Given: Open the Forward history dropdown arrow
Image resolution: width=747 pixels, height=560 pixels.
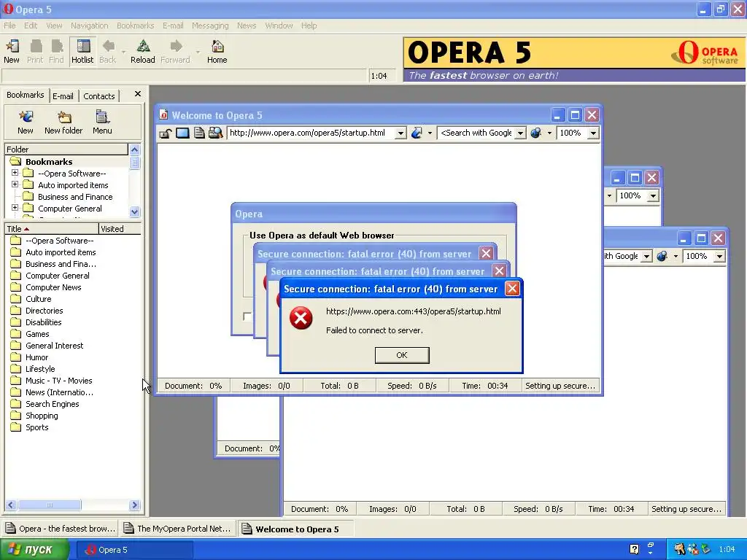Looking at the screenshot, I should 198,52.
